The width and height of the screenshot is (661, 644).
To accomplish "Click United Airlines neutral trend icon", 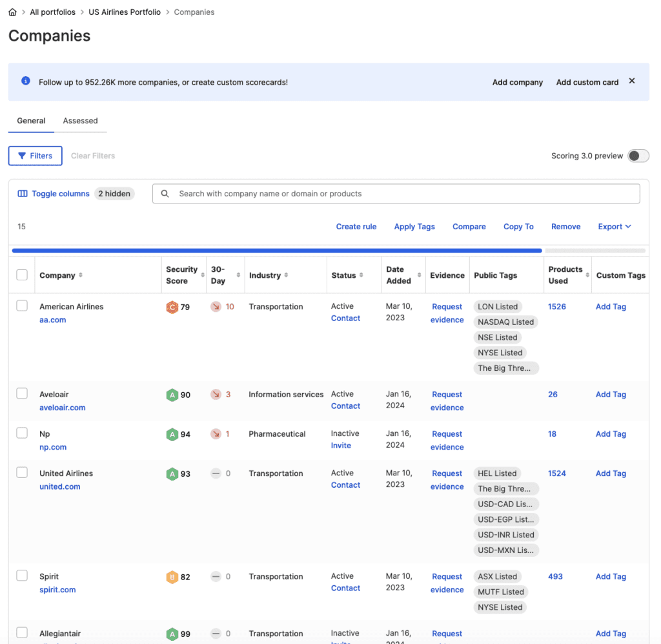I will [x=216, y=473].
